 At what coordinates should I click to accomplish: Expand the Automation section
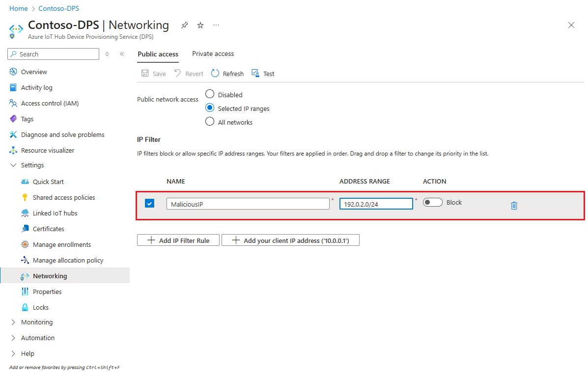[x=14, y=338]
